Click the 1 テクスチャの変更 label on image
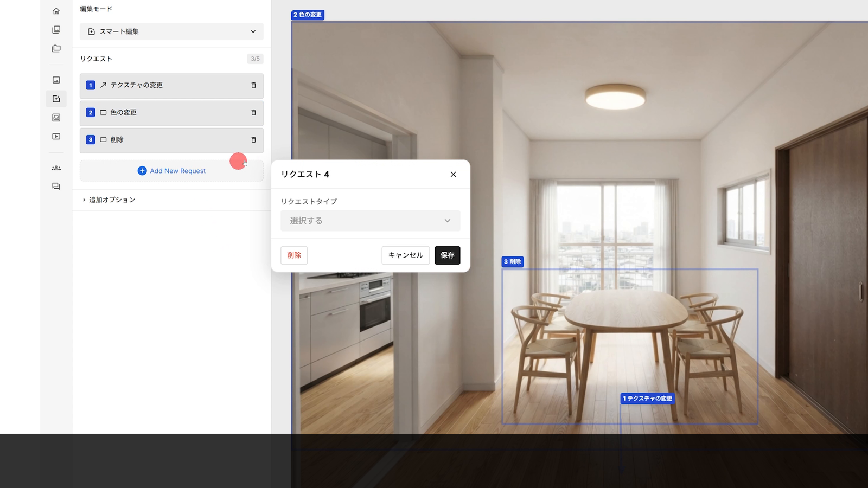The height and width of the screenshot is (488, 868). click(x=648, y=399)
